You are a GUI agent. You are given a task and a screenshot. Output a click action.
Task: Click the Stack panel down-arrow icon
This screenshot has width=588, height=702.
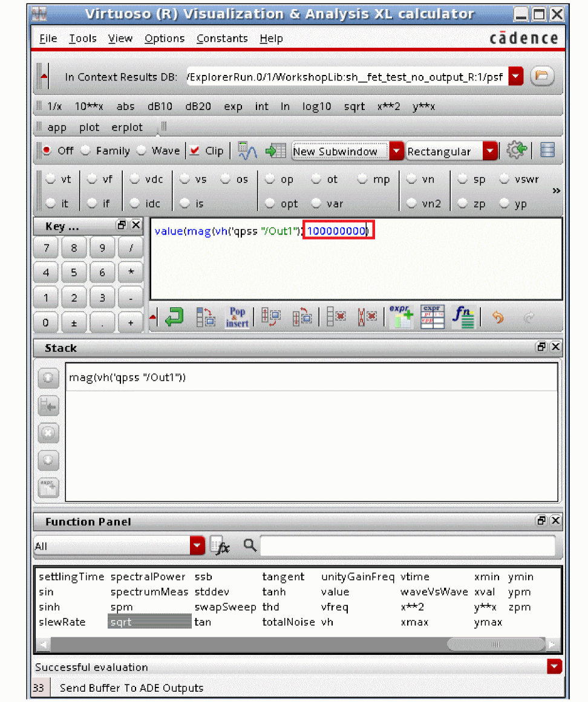tap(48, 460)
